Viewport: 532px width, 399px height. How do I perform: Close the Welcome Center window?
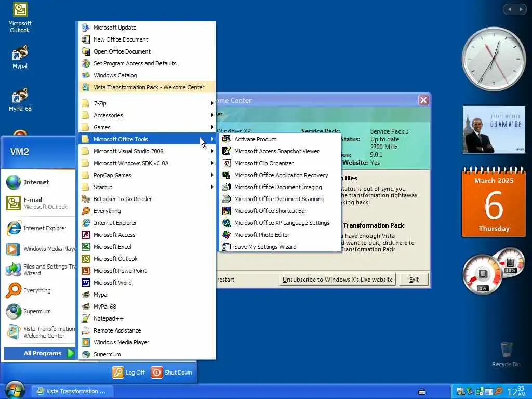click(423, 100)
